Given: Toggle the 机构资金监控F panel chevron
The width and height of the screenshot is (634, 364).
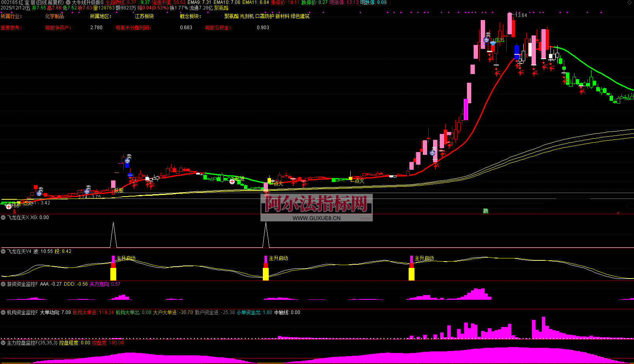Looking at the screenshot, I should [x=4, y=312].
